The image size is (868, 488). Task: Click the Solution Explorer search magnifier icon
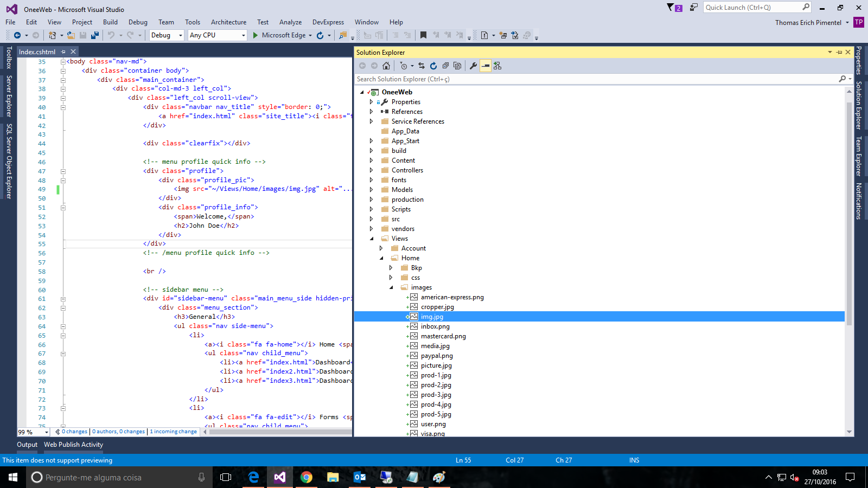click(x=843, y=79)
